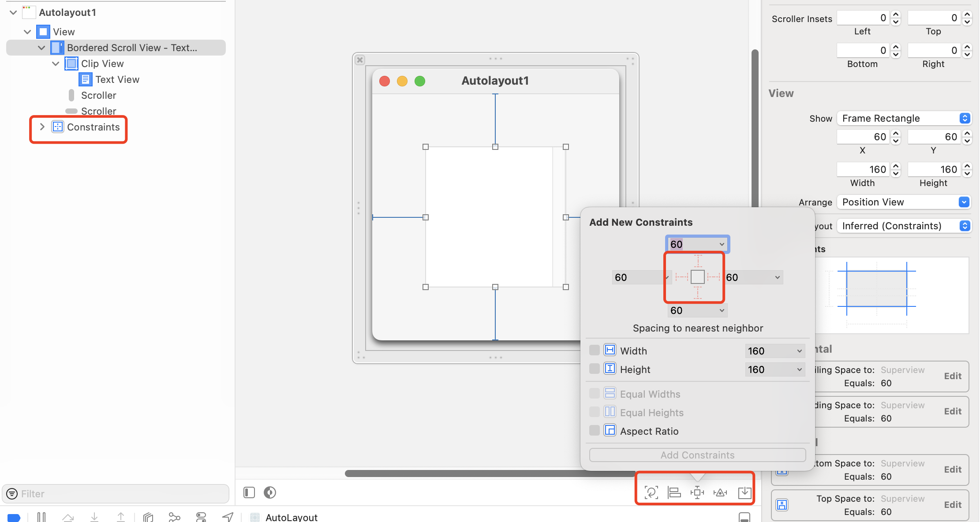Click the Embed In icon in the canvas bar
Image resolution: width=980 pixels, height=522 pixels.
(x=744, y=492)
